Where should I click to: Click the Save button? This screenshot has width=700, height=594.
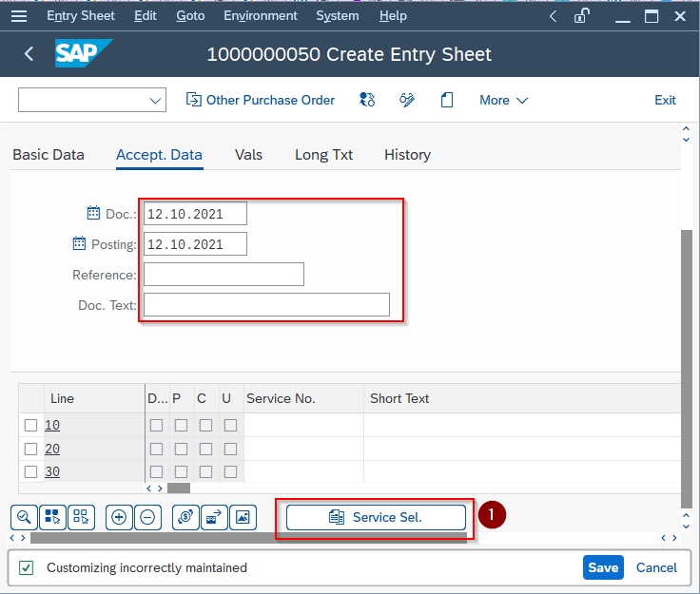point(603,567)
